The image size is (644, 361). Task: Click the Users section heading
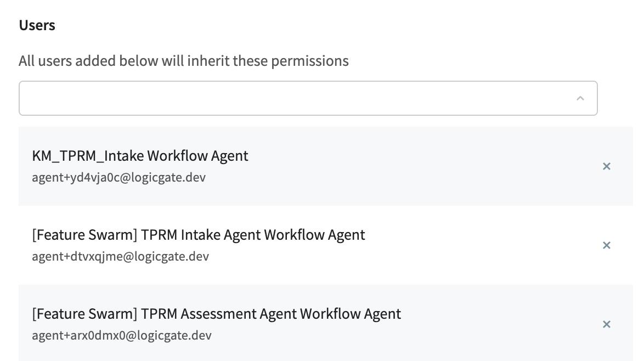click(x=37, y=25)
